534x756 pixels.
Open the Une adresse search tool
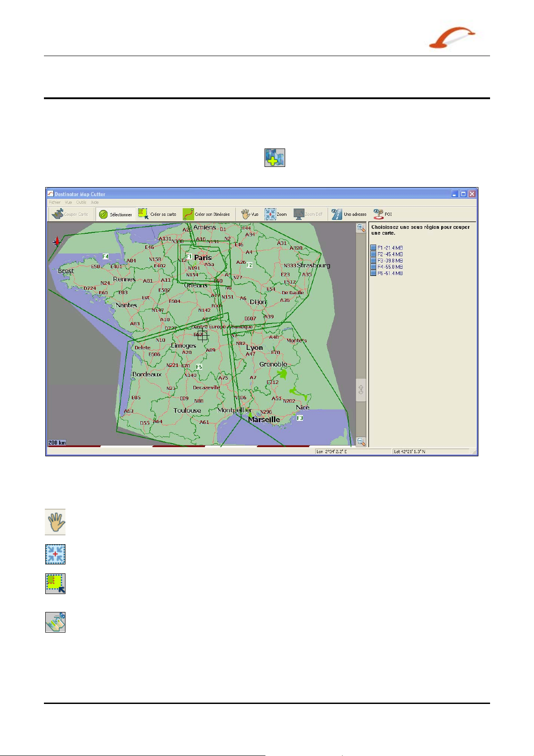[349, 214]
